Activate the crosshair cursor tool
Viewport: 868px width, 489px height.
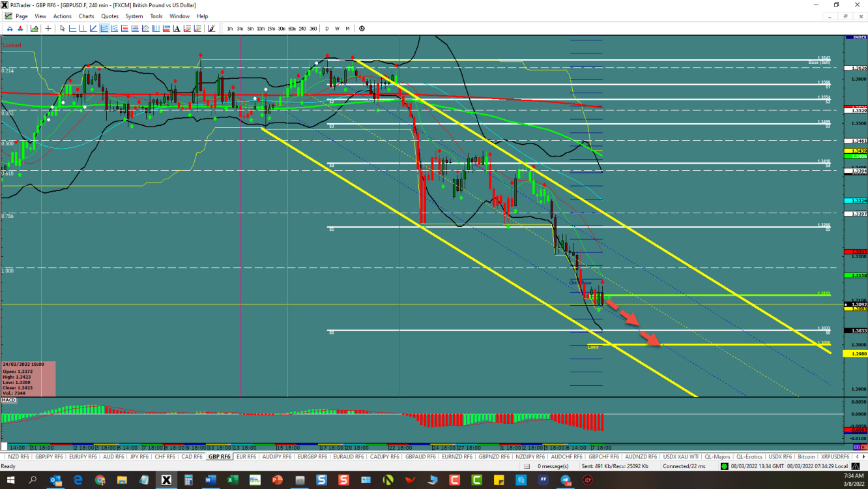[x=48, y=28]
